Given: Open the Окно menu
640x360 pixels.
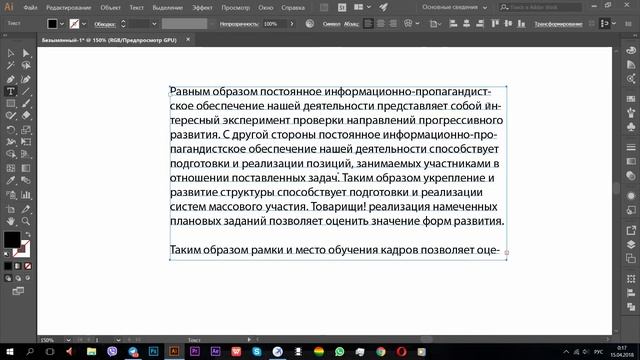Looking at the screenshot, I should pos(266,8).
